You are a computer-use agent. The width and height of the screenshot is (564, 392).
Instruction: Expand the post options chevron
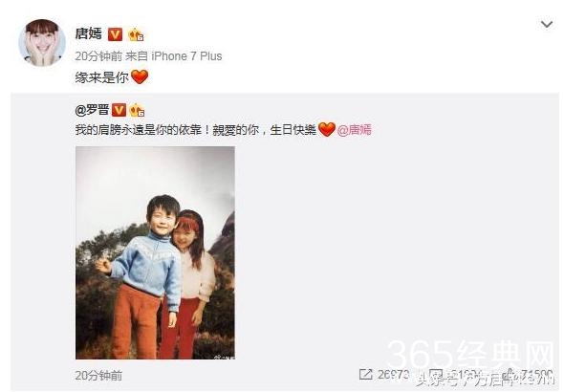(547, 25)
